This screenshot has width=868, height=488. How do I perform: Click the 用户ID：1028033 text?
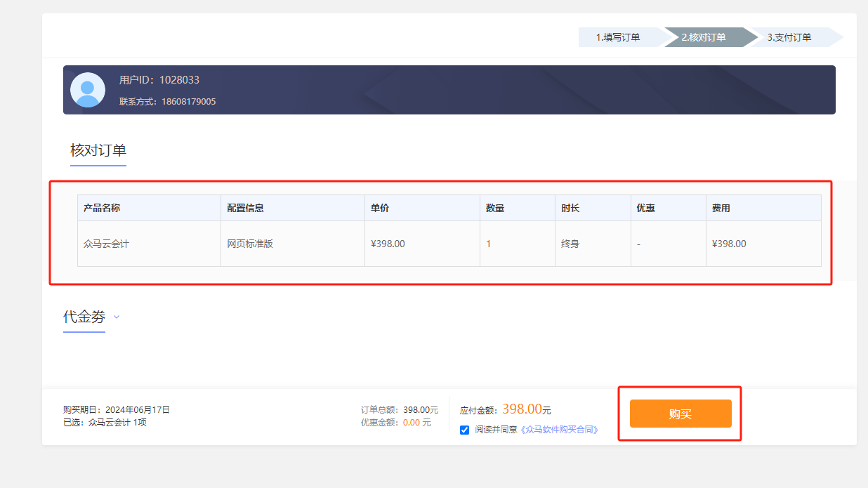click(159, 80)
